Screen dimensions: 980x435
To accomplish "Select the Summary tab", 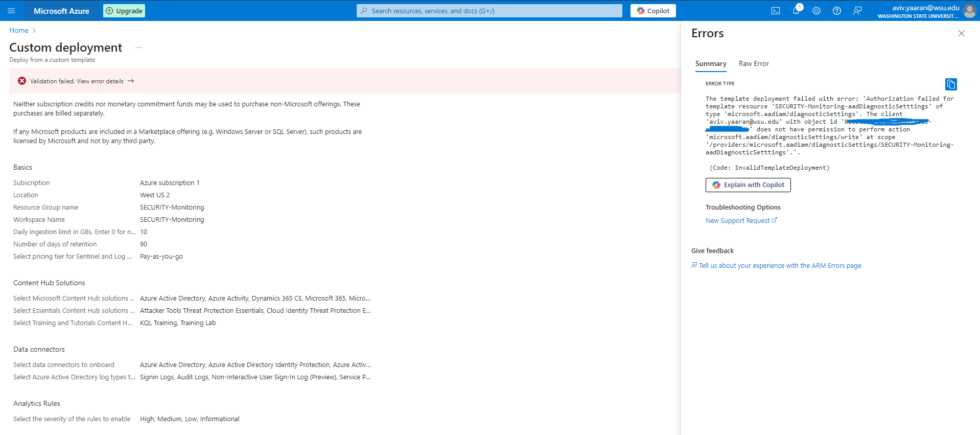I will click(711, 63).
